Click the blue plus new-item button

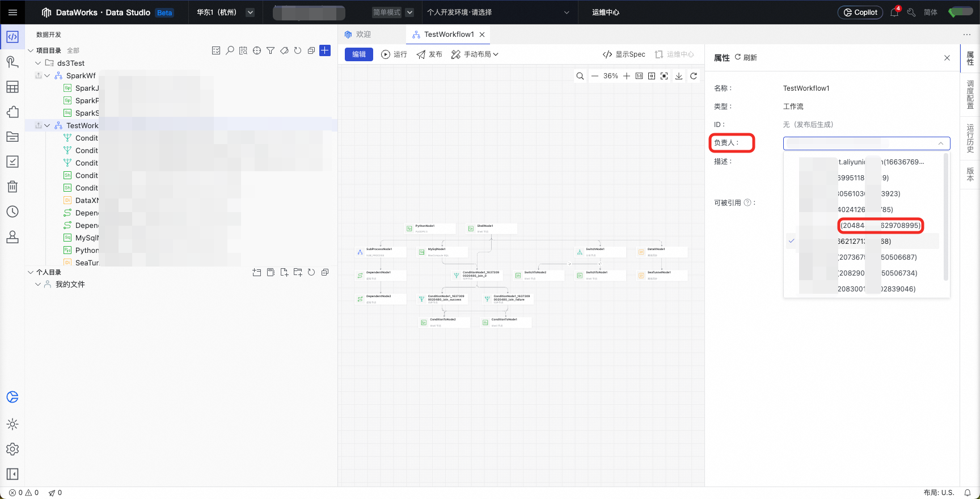click(x=325, y=50)
